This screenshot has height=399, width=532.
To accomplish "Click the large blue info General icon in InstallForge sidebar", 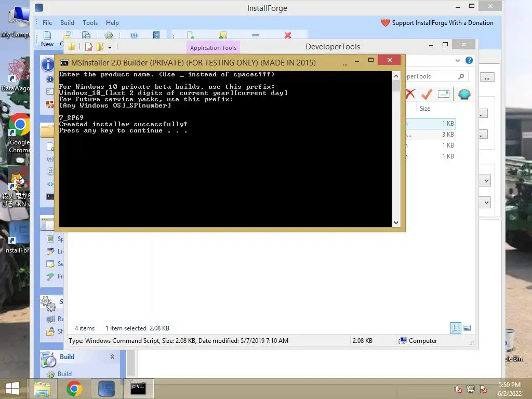I will pos(48,64).
